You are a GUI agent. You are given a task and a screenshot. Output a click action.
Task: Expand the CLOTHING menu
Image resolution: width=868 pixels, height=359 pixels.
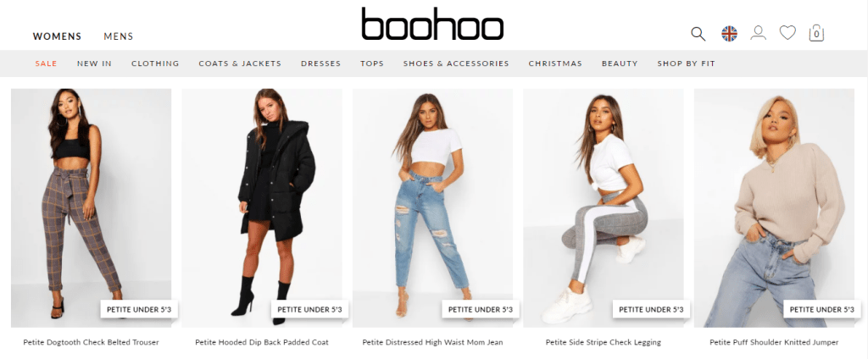coord(155,64)
